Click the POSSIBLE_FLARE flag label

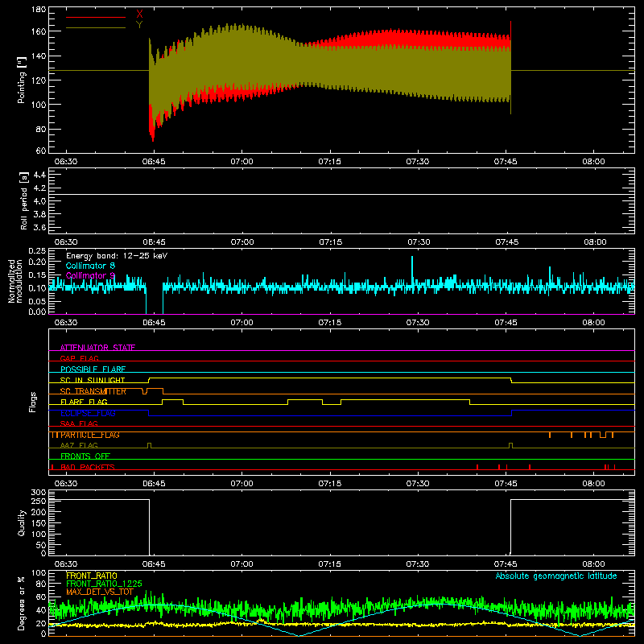coord(93,369)
